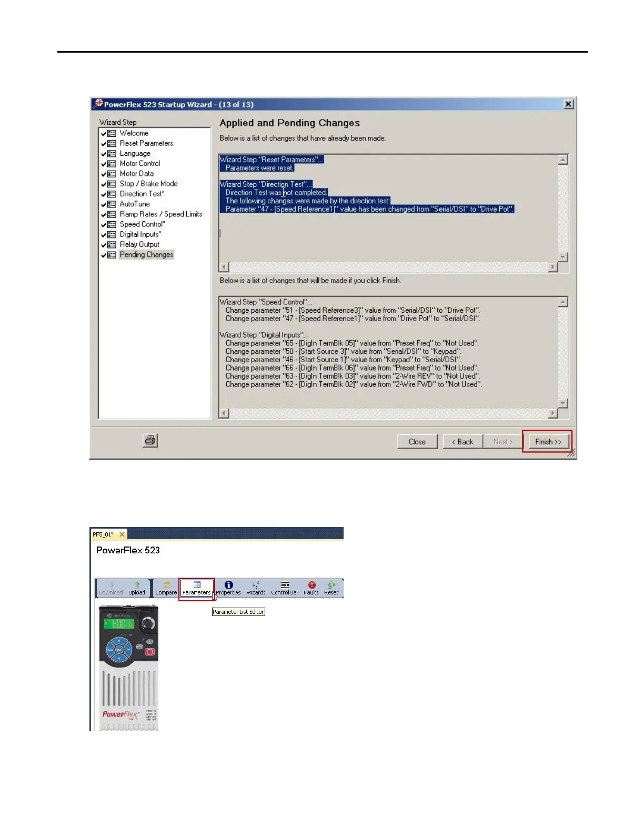
Task: Click the parameter 62 DigIn TermBlk 02 line
Action: pos(354,384)
